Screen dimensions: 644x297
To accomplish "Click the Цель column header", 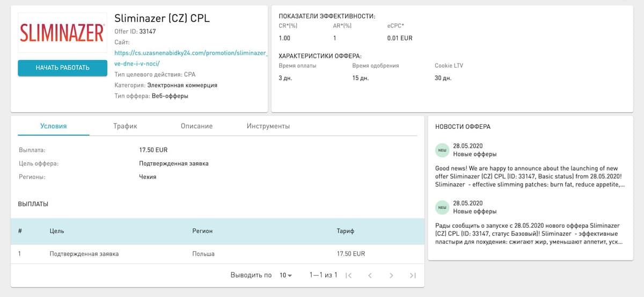I will (57, 231).
